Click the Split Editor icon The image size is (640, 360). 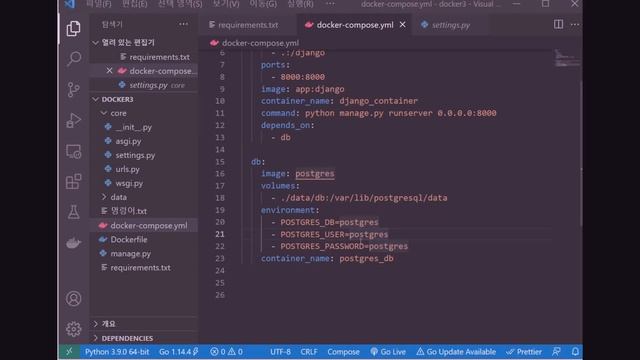(x=558, y=24)
